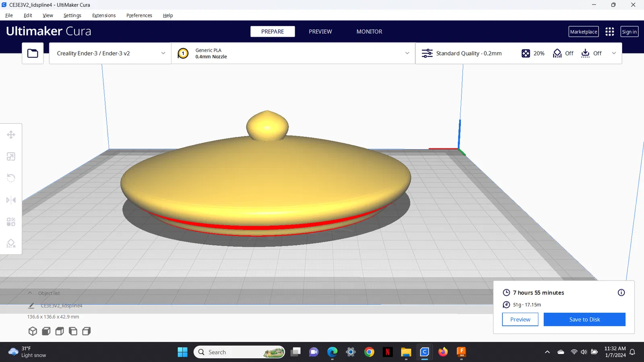Switch to 3D view cube icon

(33, 331)
